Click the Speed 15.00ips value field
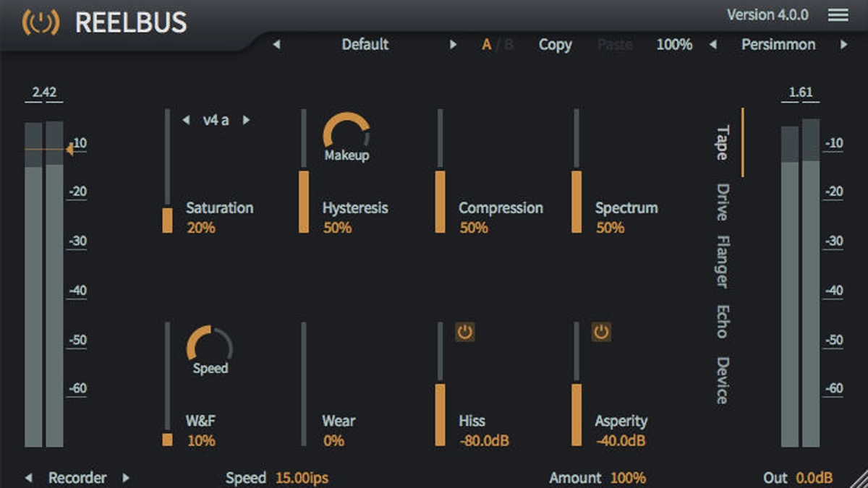 point(302,478)
